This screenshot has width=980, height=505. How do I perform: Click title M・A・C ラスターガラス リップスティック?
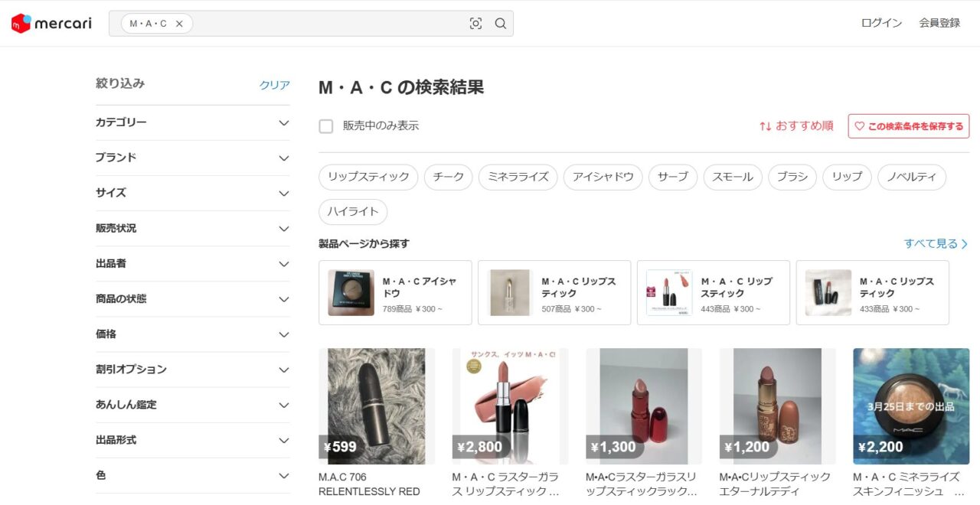coord(505,484)
